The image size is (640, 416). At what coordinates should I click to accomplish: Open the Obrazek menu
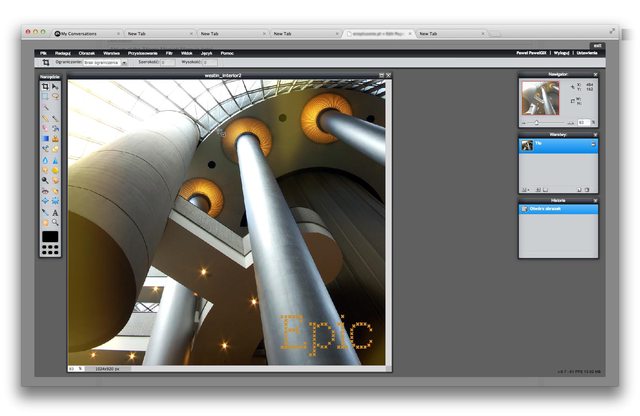[87, 53]
